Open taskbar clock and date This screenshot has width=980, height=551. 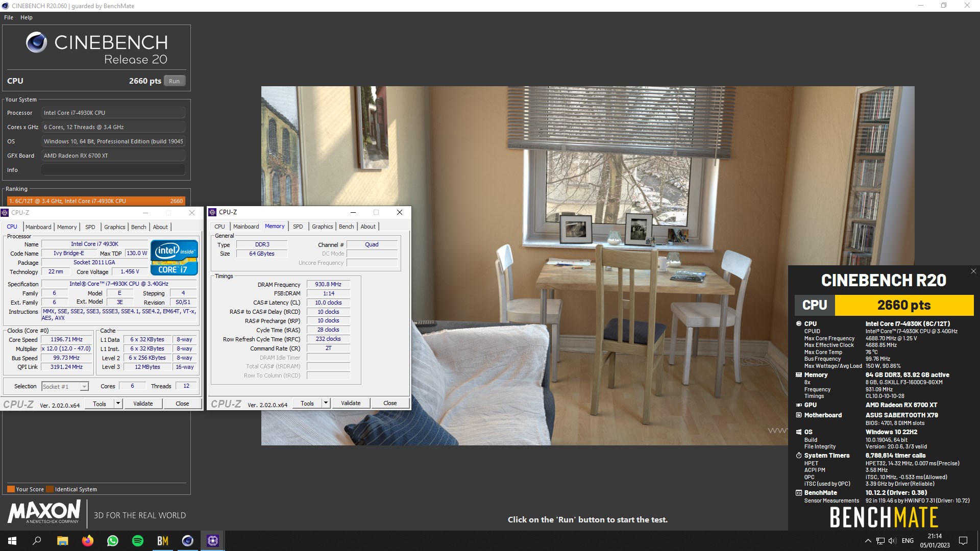click(935, 541)
